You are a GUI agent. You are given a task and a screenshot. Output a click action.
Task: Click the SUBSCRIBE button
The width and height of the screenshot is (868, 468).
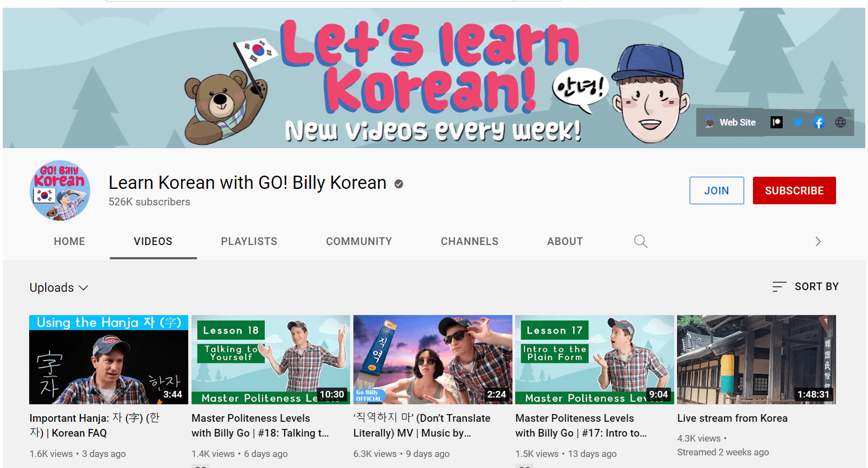coord(794,191)
